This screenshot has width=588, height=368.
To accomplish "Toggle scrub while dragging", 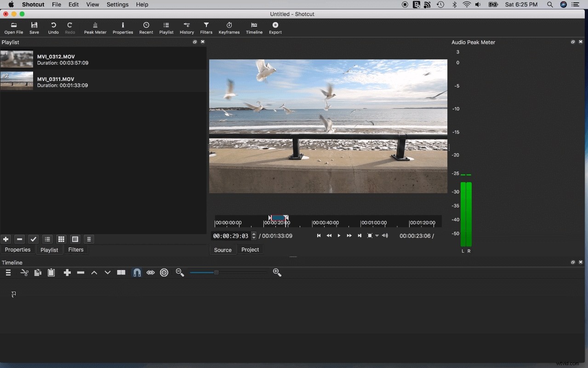I will tap(150, 272).
